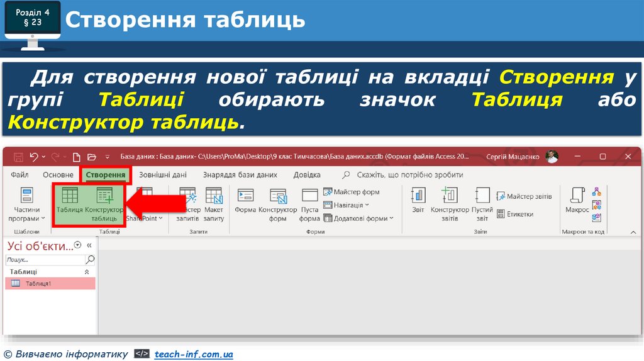Open Конструктор форм design view
The image size is (644, 361).
[277, 204]
